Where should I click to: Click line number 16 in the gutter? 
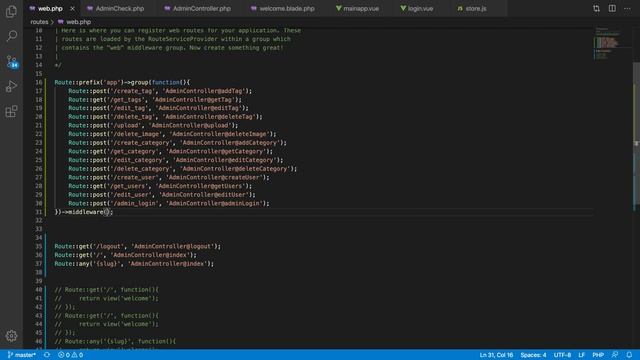(x=38, y=82)
